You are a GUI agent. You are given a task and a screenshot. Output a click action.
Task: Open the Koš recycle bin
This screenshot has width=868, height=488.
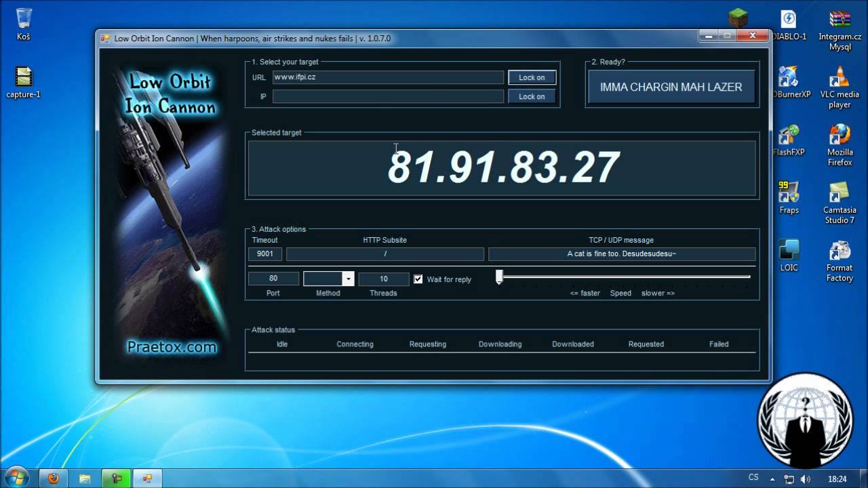(x=24, y=24)
